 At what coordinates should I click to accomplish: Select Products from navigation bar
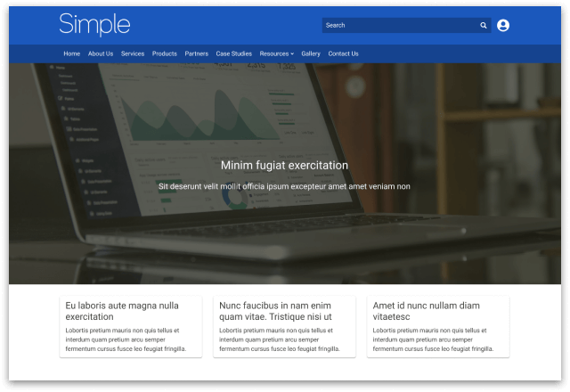tap(165, 53)
